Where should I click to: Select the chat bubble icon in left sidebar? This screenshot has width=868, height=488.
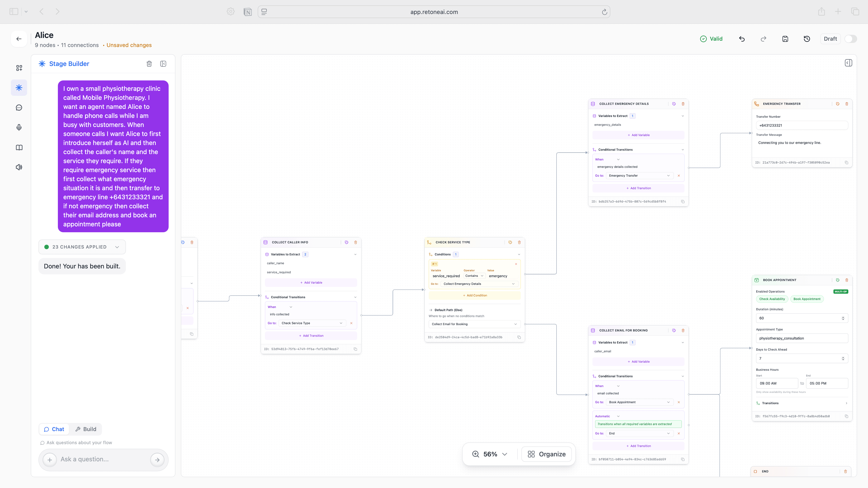(x=19, y=107)
